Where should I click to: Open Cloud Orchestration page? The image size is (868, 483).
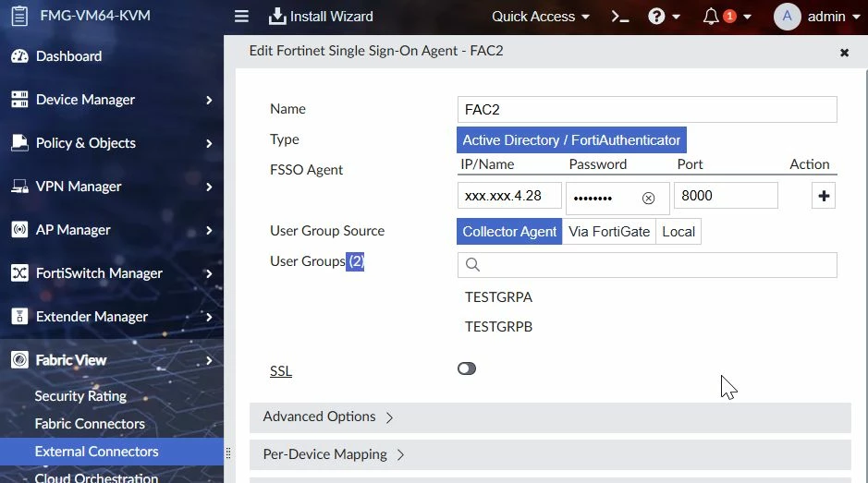click(96, 477)
